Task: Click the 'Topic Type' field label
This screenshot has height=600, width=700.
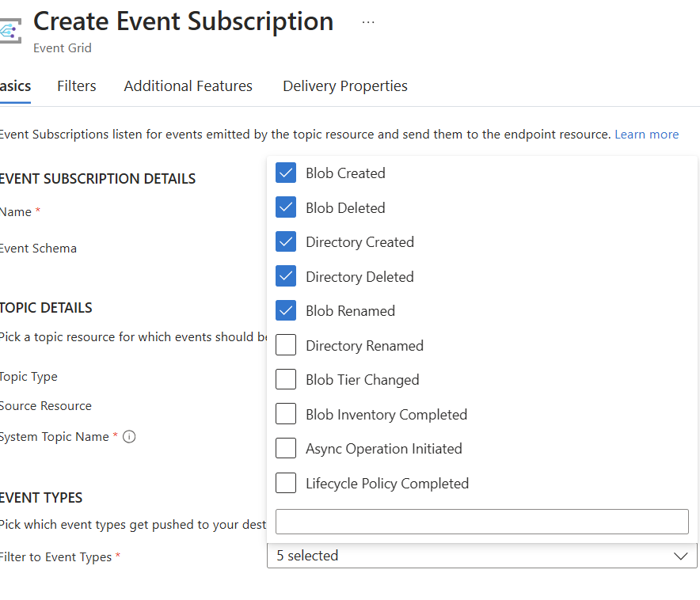Action: [29, 377]
